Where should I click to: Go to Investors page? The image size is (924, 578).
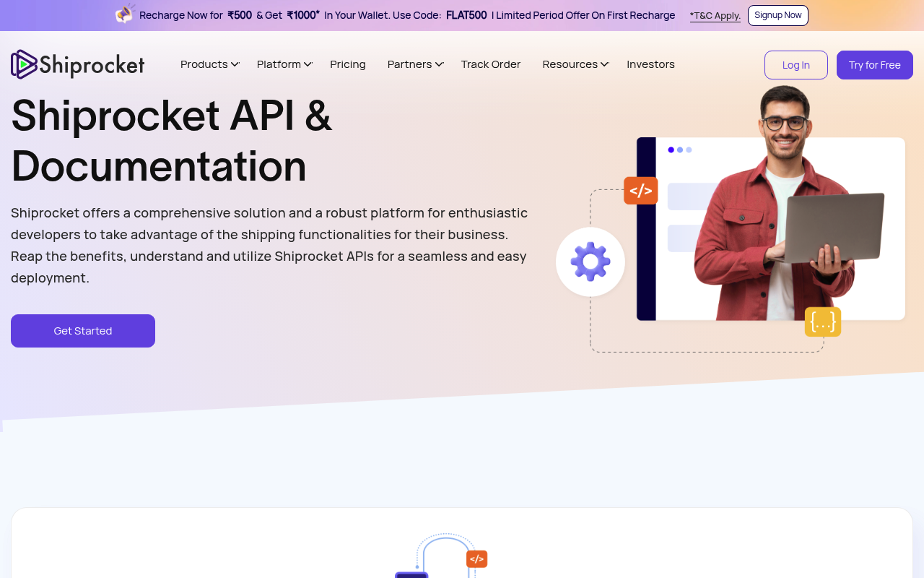tap(650, 64)
